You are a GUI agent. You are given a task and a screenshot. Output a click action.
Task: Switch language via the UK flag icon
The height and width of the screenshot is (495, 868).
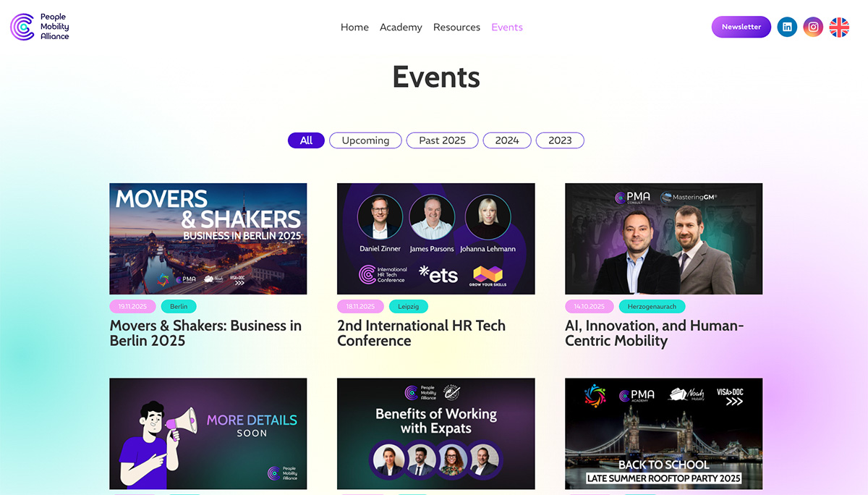839,27
